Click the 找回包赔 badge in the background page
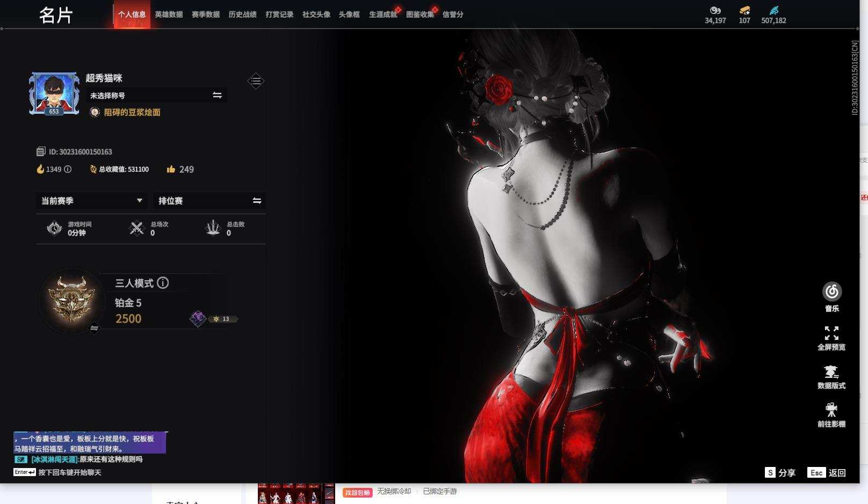868x504 pixels. [357, 492]
